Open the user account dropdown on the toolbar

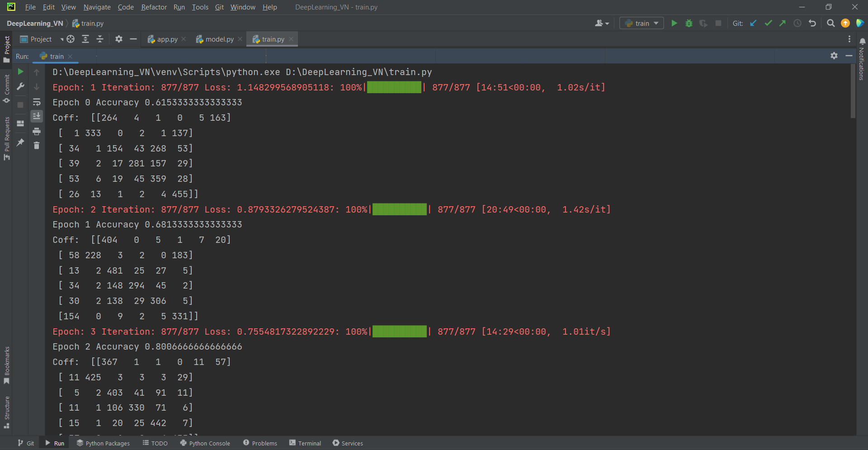click(x=601, y=23)
